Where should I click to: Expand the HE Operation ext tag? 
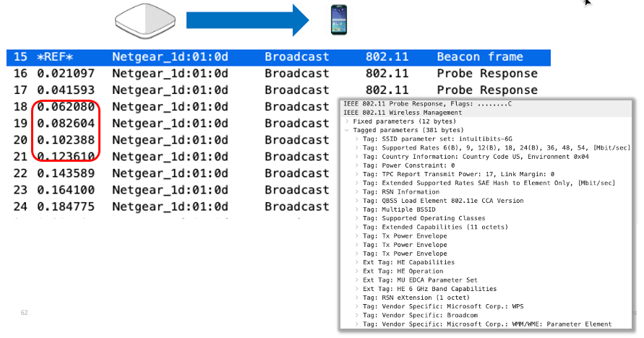pyautogui.click(x=357, y=271)
